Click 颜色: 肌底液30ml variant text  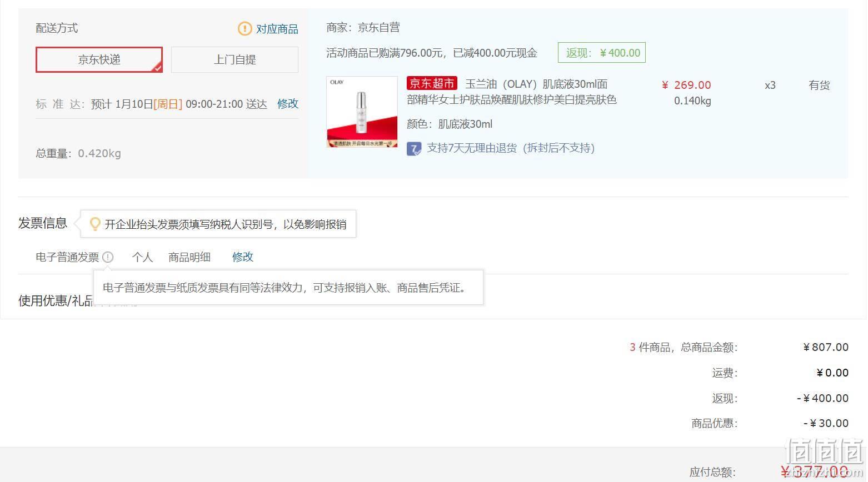pyautogui.click(x=450, y=124)
